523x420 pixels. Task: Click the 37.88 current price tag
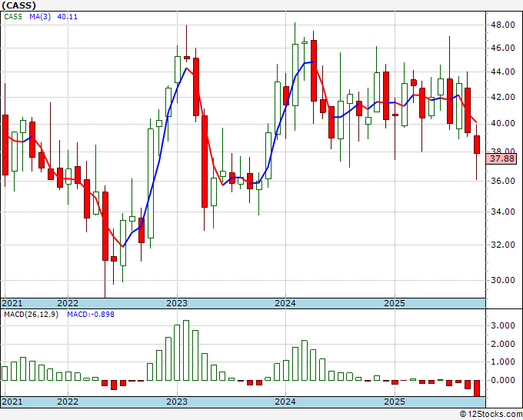502,158
